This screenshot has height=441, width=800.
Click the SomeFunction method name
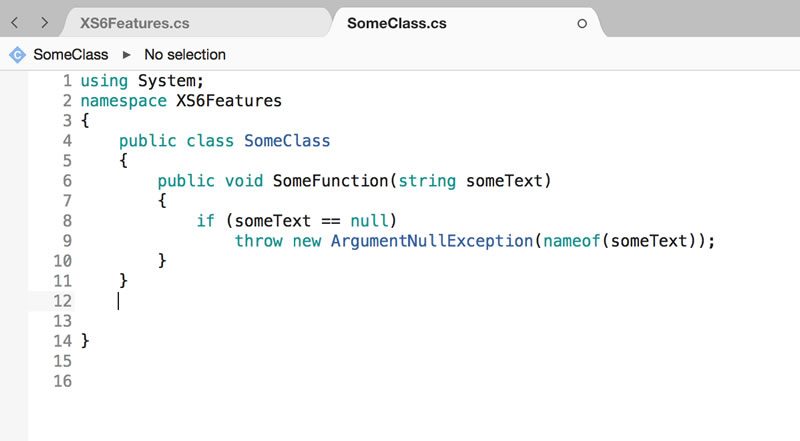coord(331,181)
